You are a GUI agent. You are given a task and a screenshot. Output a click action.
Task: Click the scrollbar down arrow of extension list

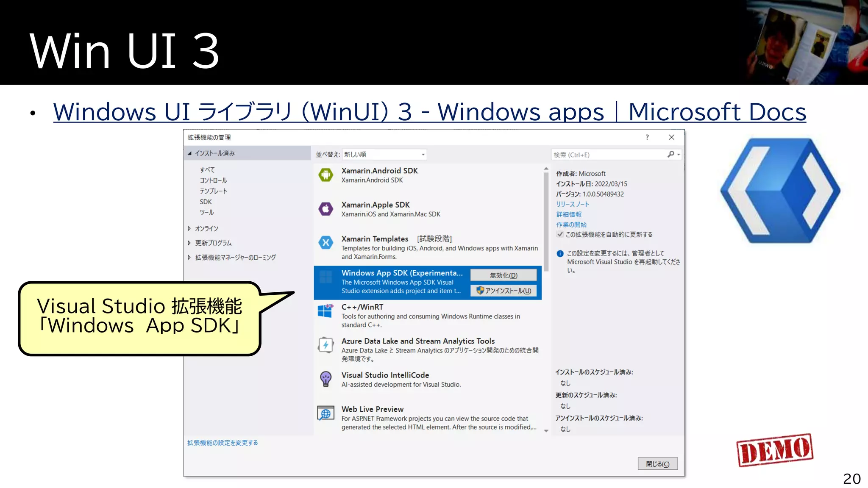tap(546, 431)
